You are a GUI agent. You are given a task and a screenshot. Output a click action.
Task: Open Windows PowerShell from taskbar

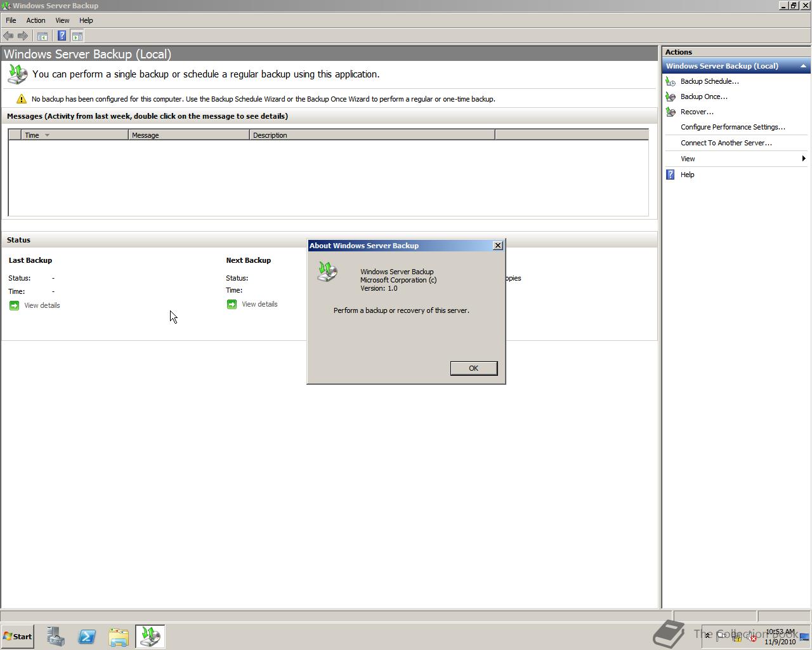click(87, 636)
